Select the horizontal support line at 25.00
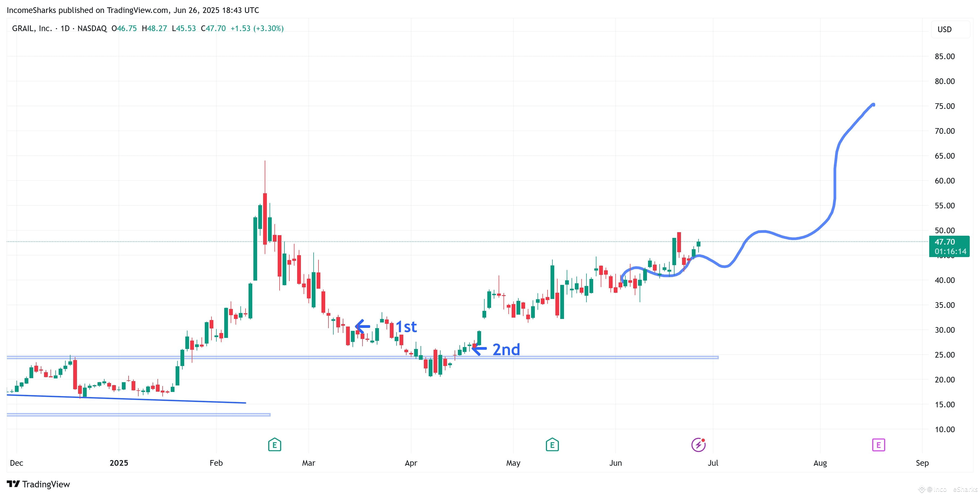This screenshot has height=496, width=980. [363, 357]
